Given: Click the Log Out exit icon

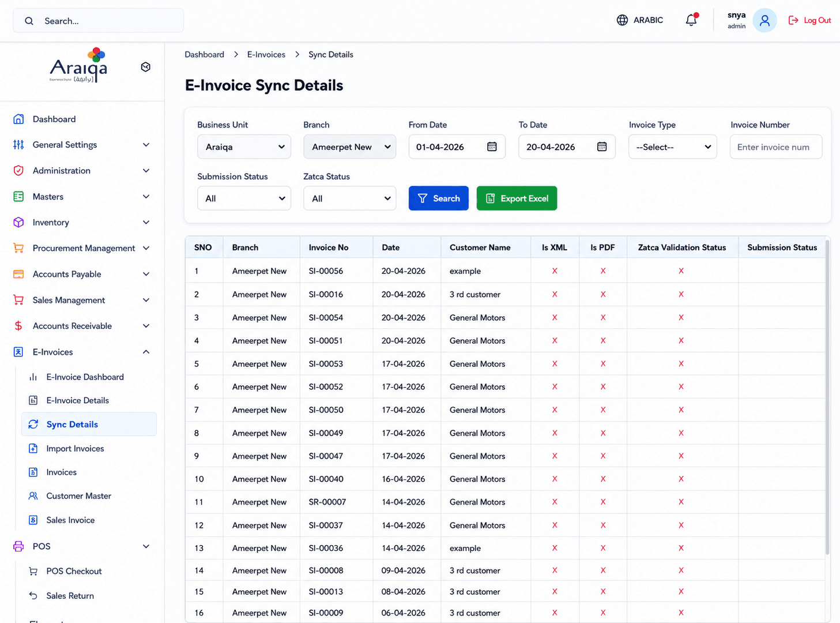Looking at the screenshot, I should click(793, 20).
